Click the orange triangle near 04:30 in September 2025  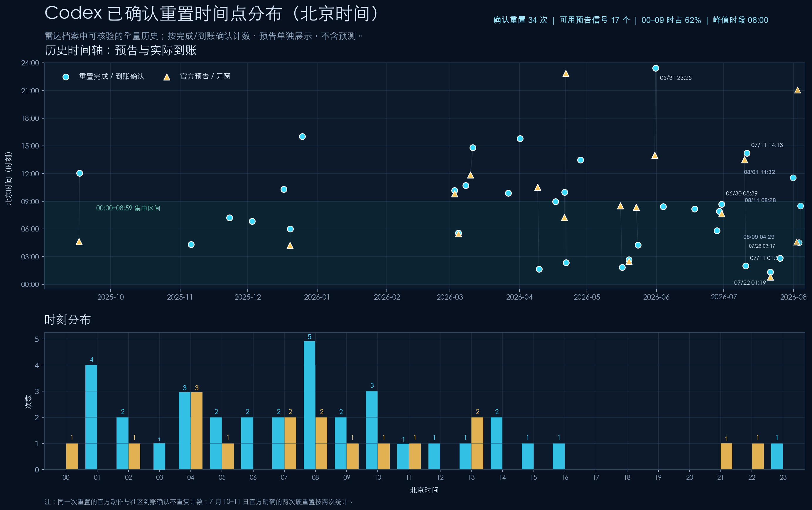(x=79, y=242)
